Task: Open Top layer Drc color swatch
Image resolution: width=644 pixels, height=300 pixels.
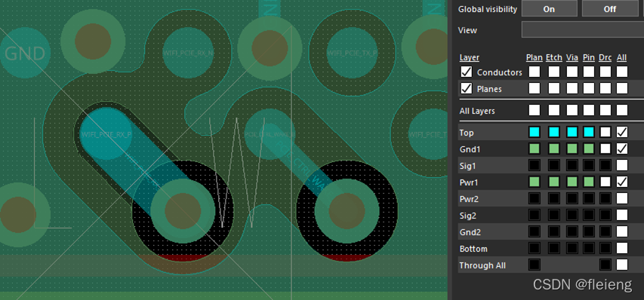Action: click(x=605, y=132)
